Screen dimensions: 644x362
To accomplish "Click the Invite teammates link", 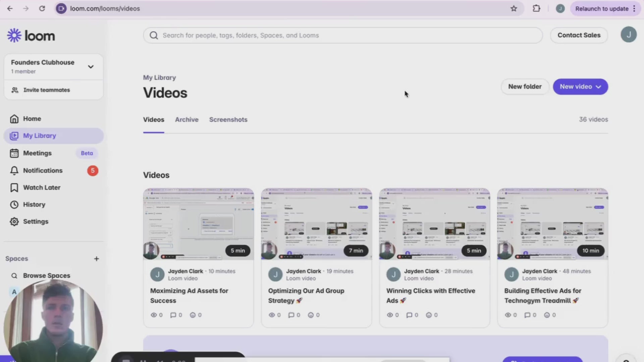I will pos(46,90).
